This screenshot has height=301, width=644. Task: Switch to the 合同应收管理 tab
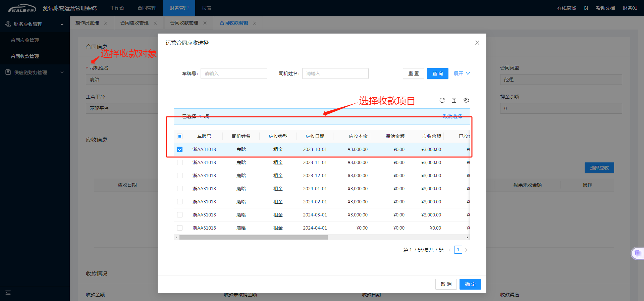135,23
